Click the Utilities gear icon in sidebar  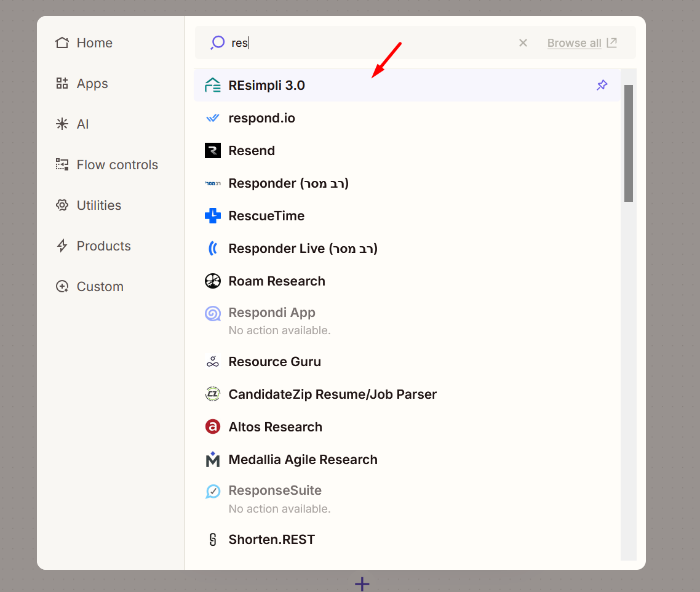point(62,205)
